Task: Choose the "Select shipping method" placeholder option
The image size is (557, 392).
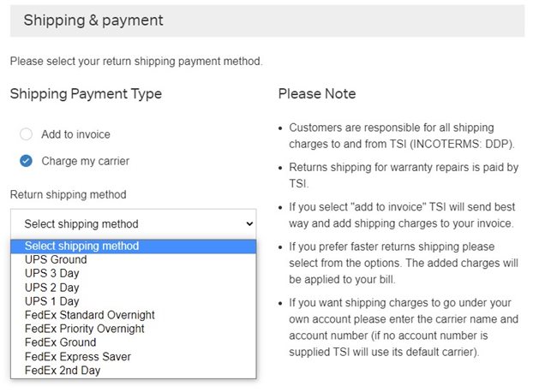Action: click(81, 246)
